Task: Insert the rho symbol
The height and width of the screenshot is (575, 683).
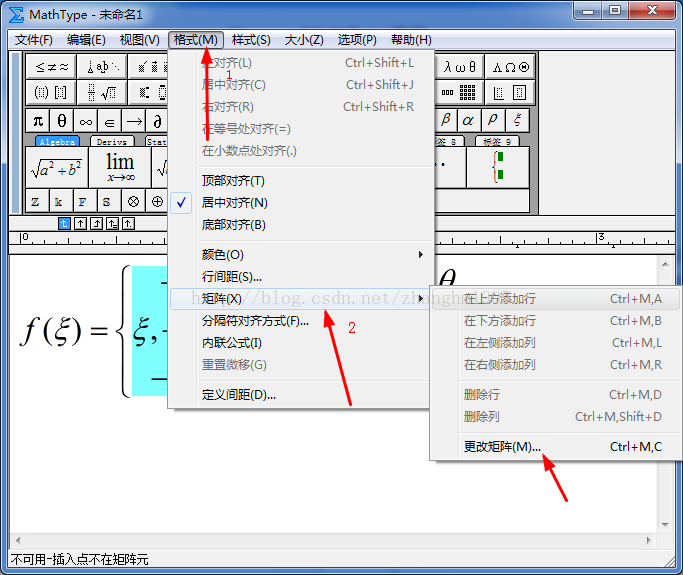Action: (x=493, y=120)
